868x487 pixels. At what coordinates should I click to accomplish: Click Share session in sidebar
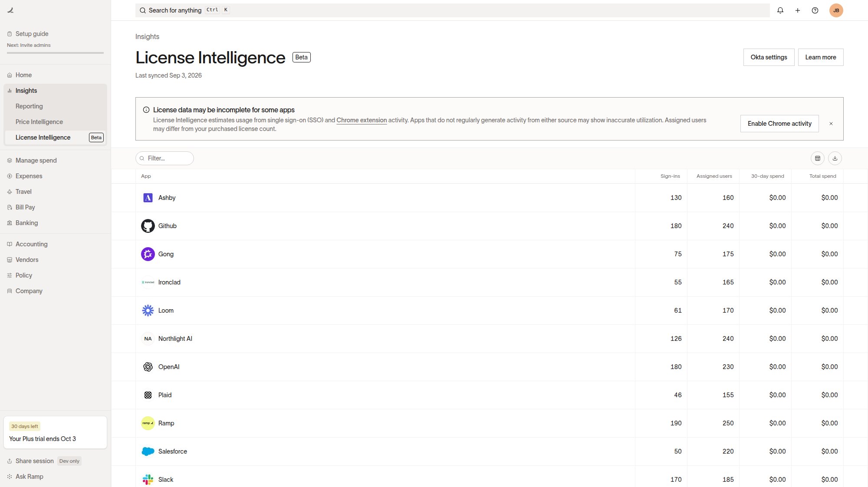coord(34,461)
